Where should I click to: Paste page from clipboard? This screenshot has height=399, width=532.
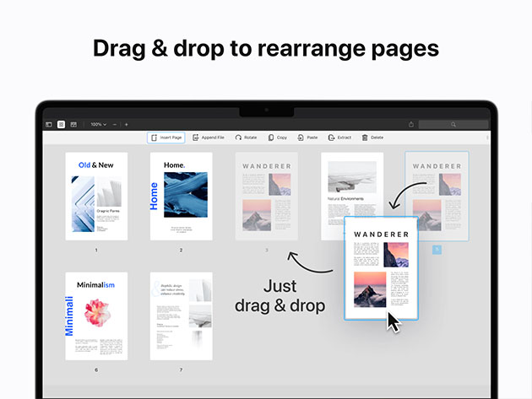(x=308, y=137)
